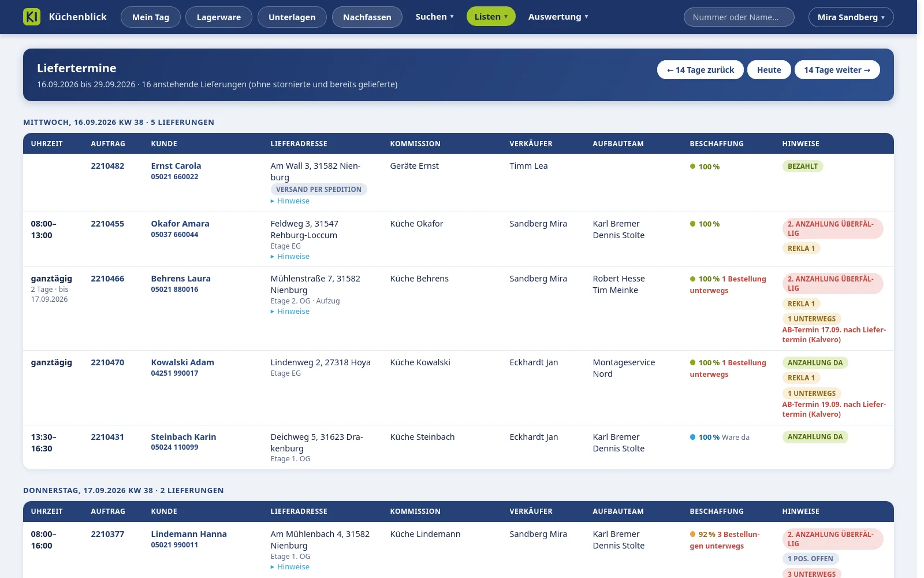Open customer Kowalski Adam

pos(182,362)
